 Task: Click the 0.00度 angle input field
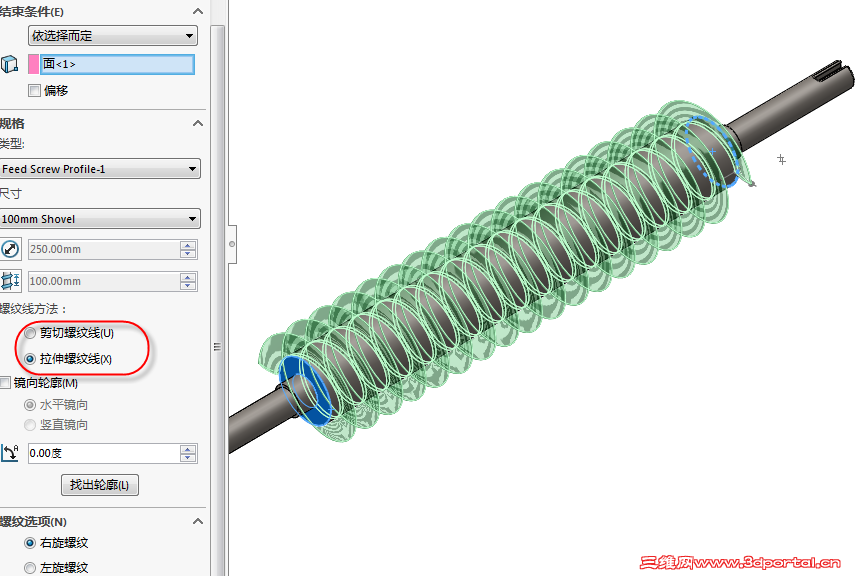pos(104,454)
